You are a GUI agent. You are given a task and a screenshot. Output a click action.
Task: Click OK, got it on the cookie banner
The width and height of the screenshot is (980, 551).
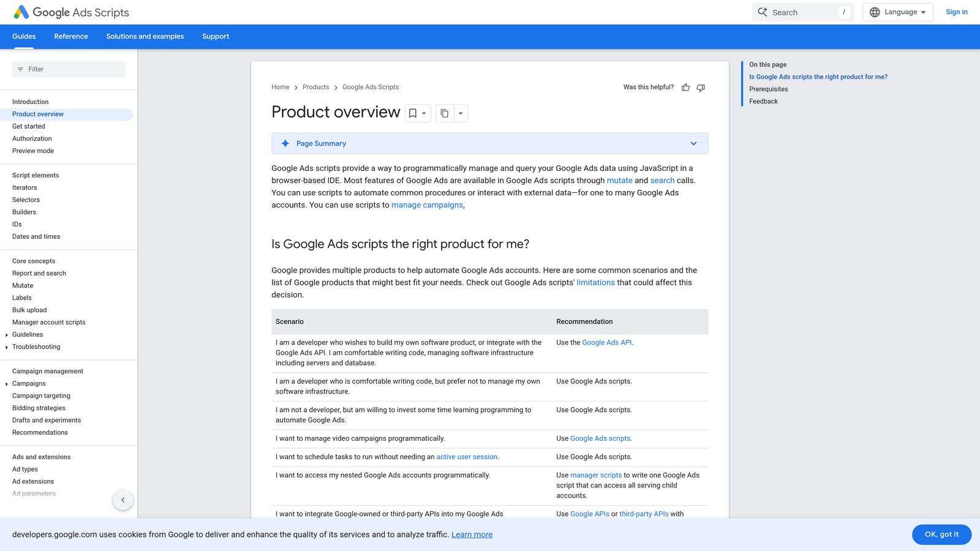[x=941, y=534]
